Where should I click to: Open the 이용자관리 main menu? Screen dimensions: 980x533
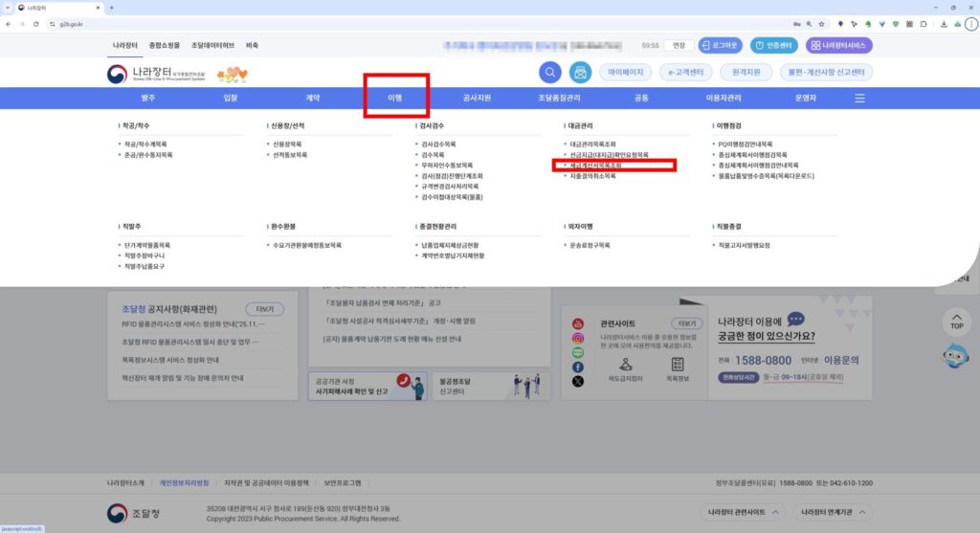[724, 99]
